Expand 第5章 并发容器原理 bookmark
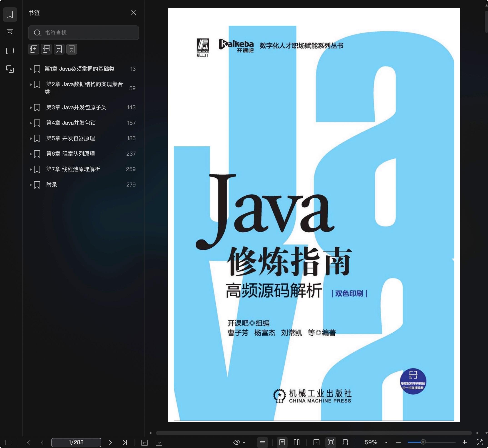 pyautogui.click(x=31, y=139)
